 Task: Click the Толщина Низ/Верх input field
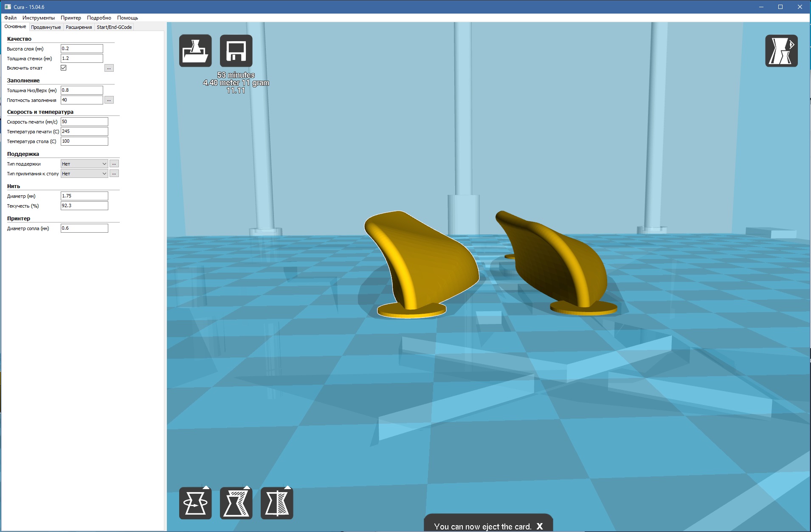pos(82,90)
